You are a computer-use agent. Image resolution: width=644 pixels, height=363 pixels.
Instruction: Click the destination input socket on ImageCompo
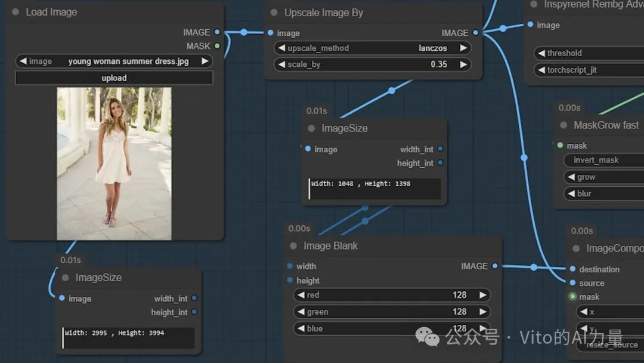tap(572, 269)
